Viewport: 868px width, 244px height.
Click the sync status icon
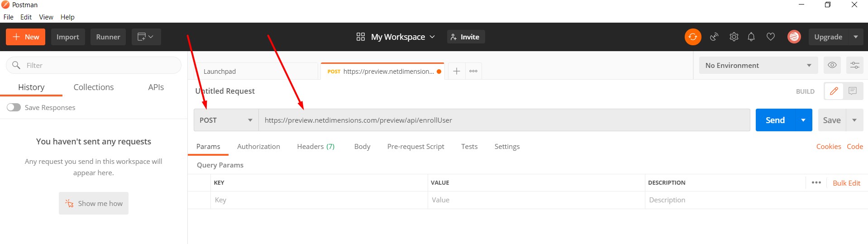click(693, 37)
